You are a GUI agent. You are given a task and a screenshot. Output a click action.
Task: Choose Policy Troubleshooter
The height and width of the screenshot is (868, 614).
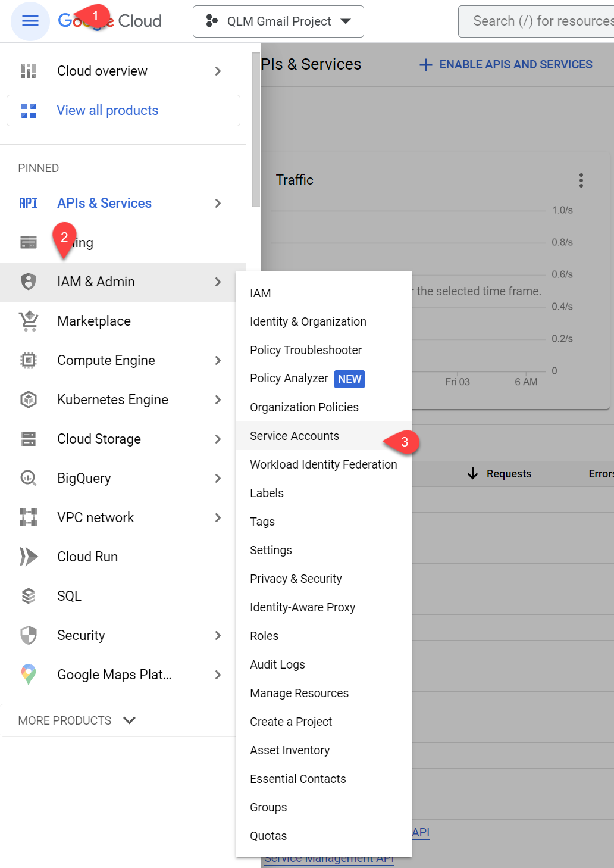[x=324, y=350]
